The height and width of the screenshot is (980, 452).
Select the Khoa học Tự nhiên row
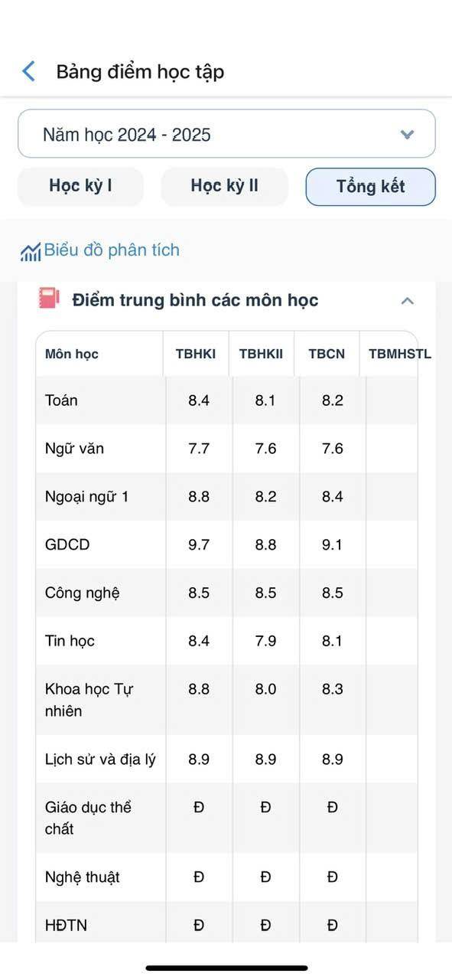click(226, 700)
